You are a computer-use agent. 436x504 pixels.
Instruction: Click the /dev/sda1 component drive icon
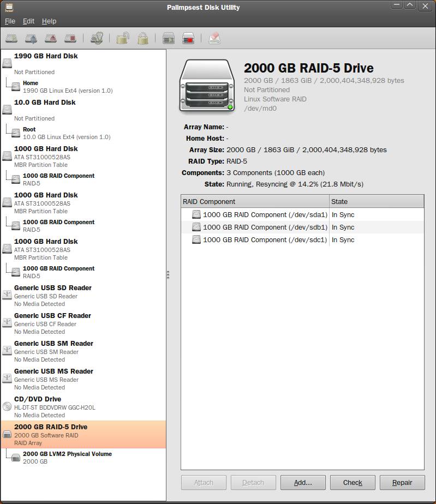196,214
